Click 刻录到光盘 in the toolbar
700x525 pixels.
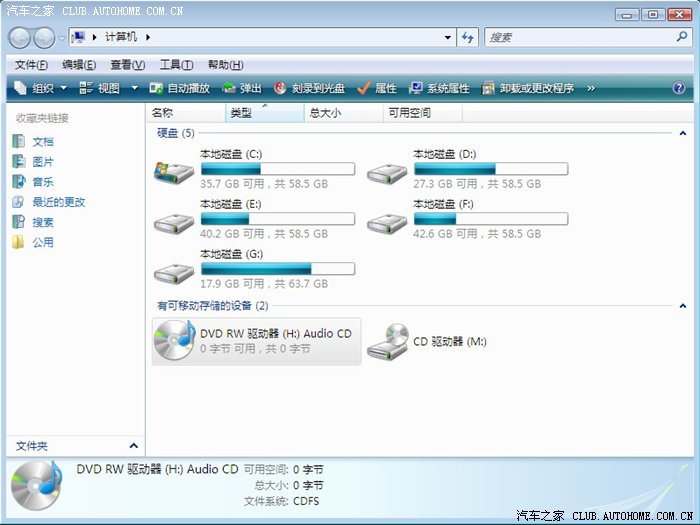coord(309,88)
